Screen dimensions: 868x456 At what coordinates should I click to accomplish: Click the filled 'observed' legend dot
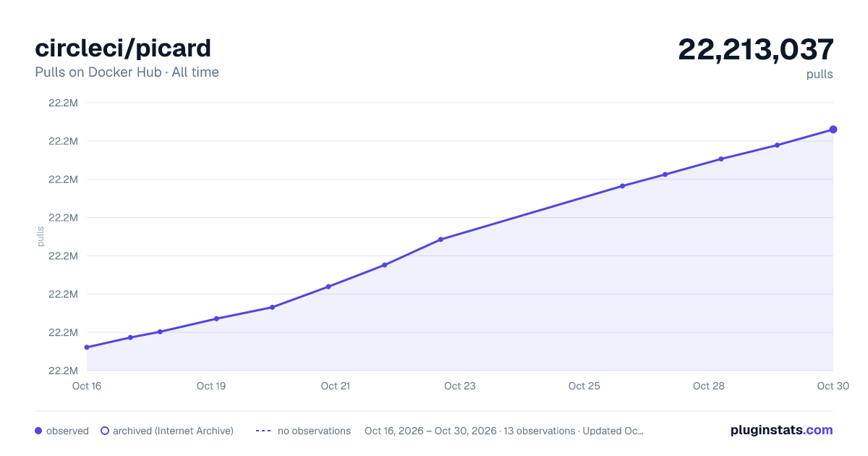pyautogui.click(x=38, y=431)
